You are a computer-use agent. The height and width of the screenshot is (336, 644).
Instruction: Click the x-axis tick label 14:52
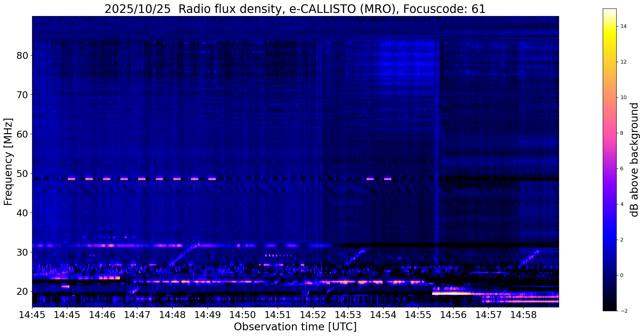313,315
